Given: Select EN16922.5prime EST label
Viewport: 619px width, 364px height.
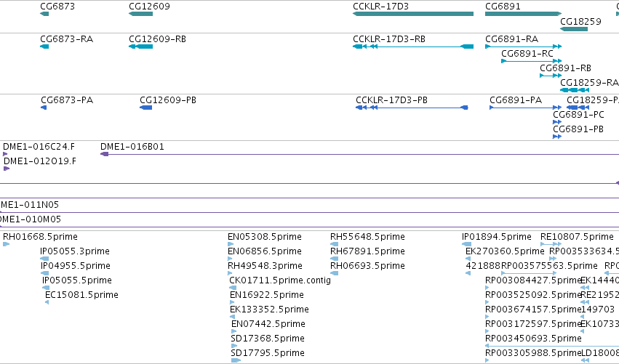Looking at the screenshot, I should point(267,295).
